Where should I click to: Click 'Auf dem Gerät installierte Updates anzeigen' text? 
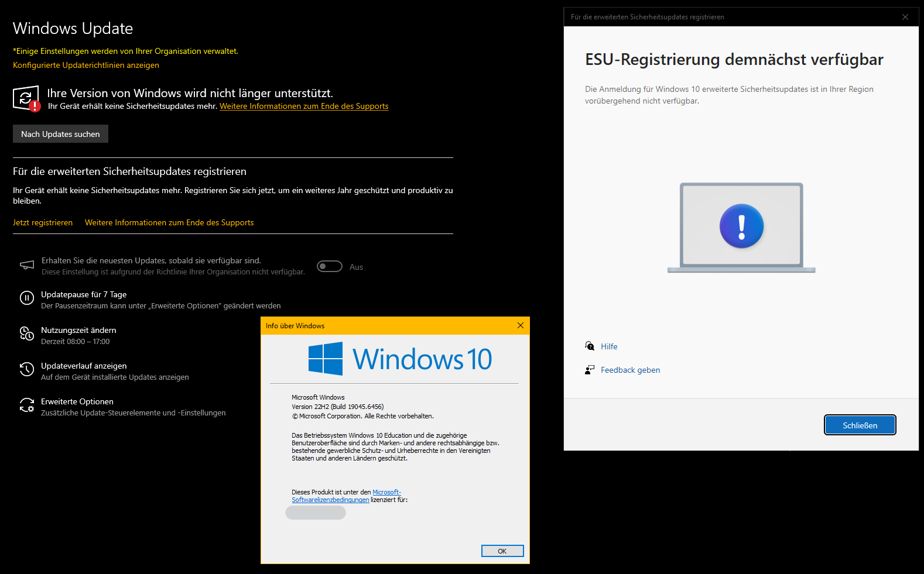(115, 377)
